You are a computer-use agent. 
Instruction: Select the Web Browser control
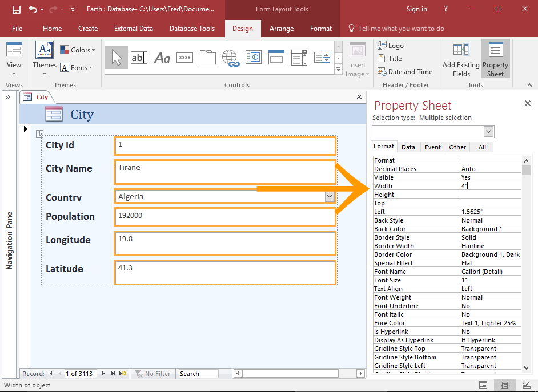pos(253,58)
